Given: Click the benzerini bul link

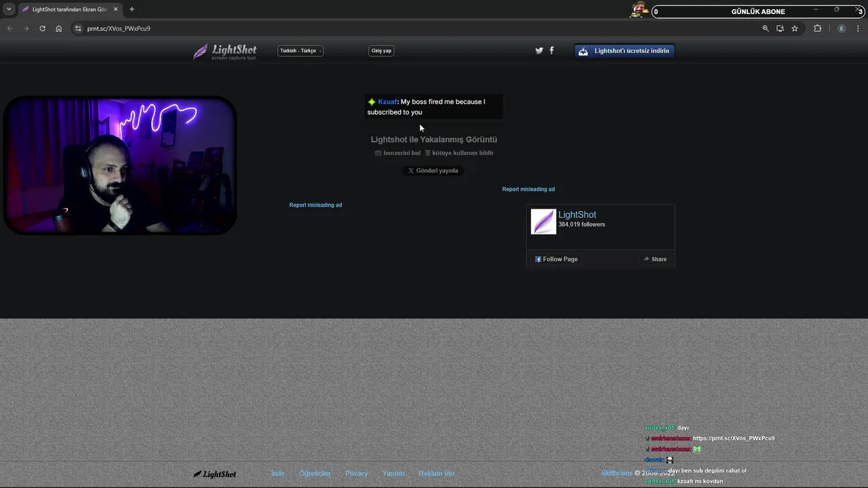Looking at the screenshot, I should [x=398, y=153].
